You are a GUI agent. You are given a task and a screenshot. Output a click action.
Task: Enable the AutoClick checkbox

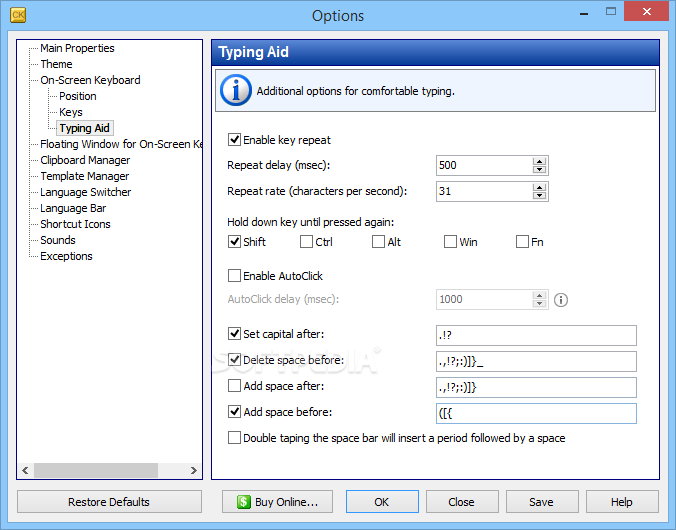(x=234, y=276)
